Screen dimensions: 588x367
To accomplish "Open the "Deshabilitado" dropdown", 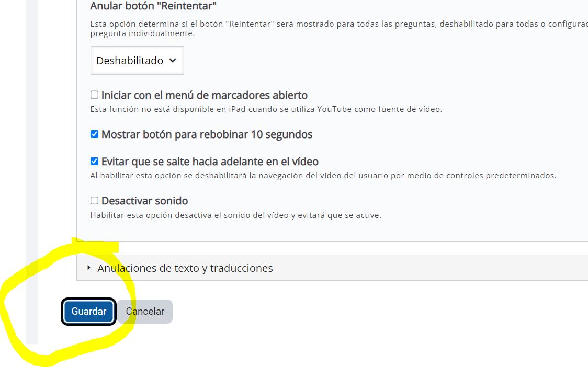I will (x=137, y=60).
